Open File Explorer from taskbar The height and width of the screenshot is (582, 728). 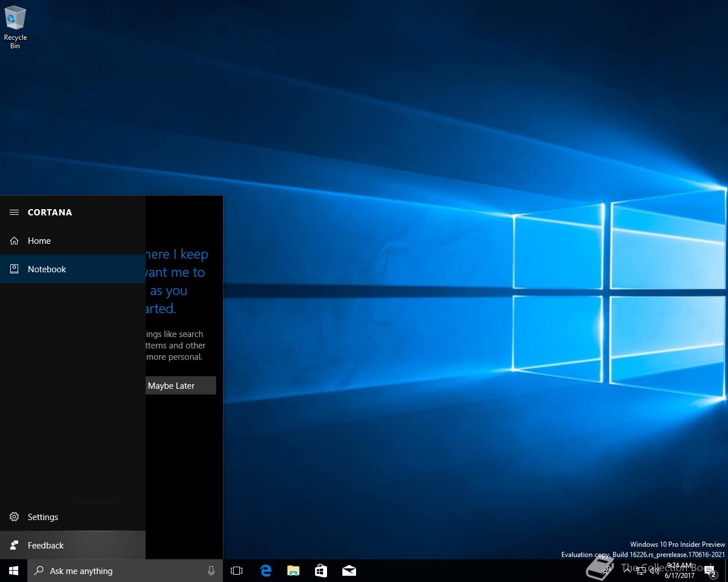293,571
